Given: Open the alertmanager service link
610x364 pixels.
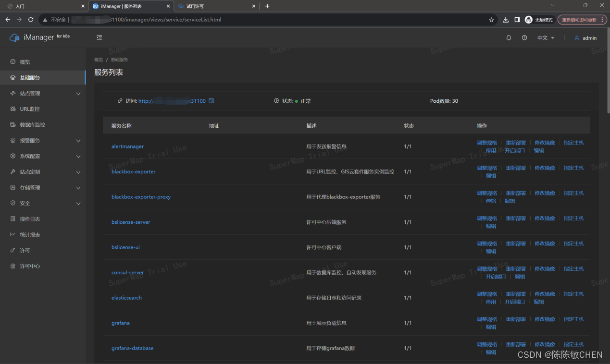Looking at the screenshot, I should click(x=127, y=146).
